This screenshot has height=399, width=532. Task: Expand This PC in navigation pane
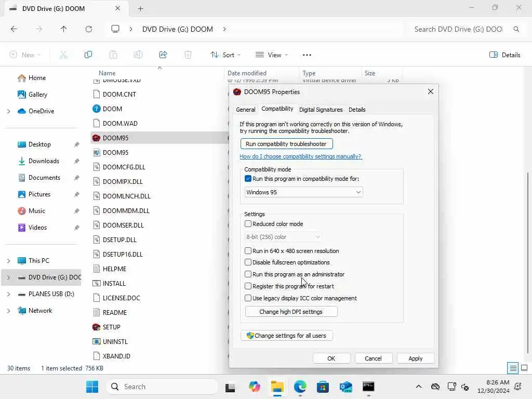point(8,261)
